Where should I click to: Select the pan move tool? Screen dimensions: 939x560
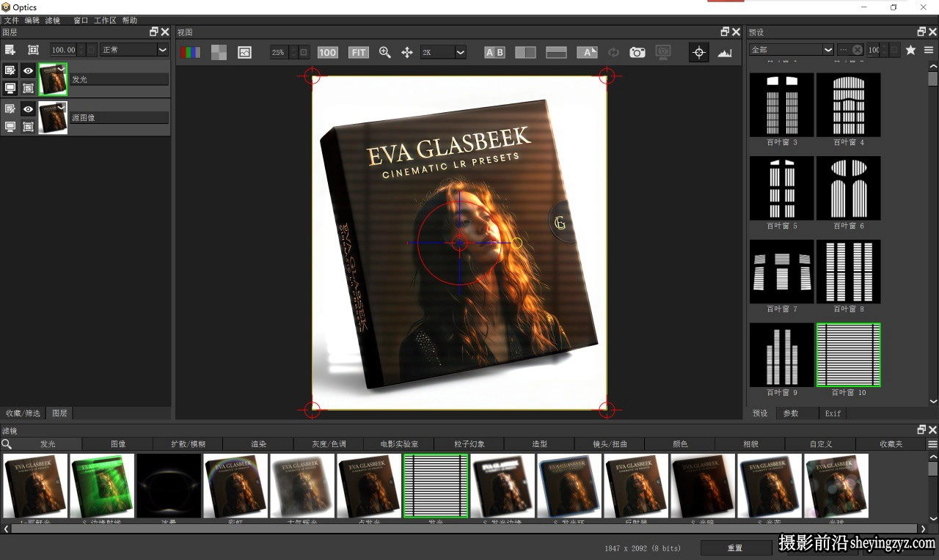406,52
